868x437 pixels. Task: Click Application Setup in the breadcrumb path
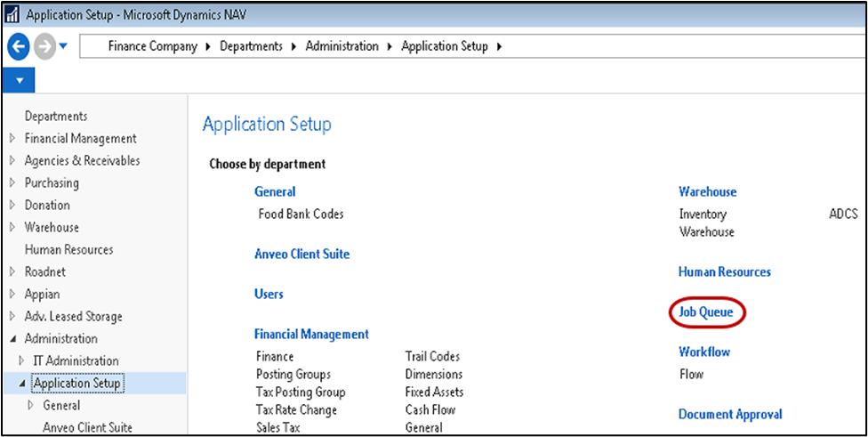pos(445,46)
